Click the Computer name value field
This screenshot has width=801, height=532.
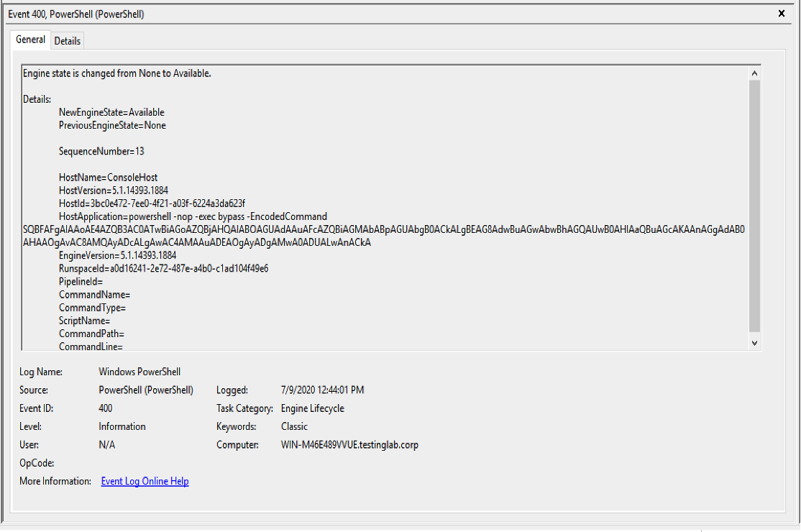349,445
